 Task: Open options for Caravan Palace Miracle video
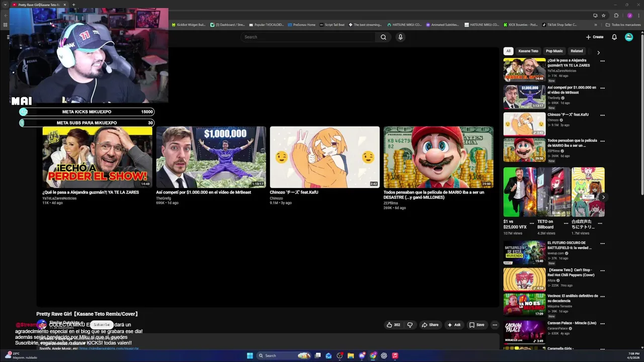coord(602,324)
